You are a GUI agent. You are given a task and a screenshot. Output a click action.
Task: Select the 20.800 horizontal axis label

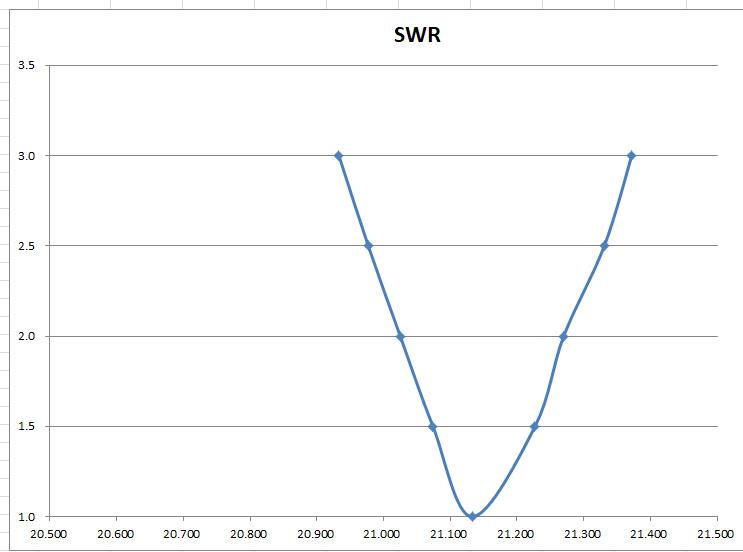click(x=250, y=535)
